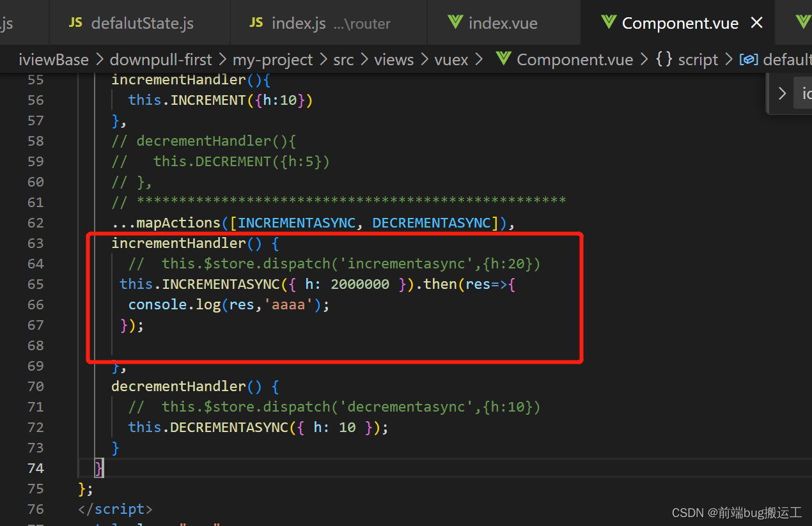Click line number 55 in gutter
The image size is (812, 526).
coord(36,80)
